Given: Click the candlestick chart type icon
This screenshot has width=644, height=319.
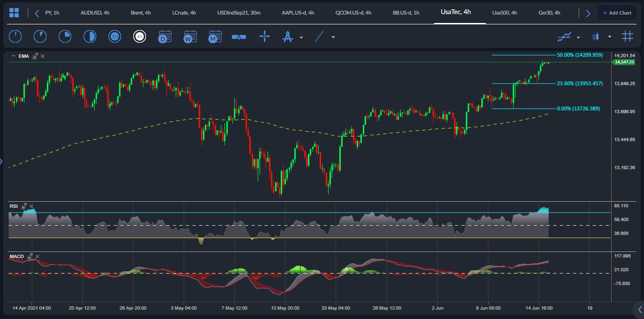Looking at the screenshot, I should click(596, 37).
